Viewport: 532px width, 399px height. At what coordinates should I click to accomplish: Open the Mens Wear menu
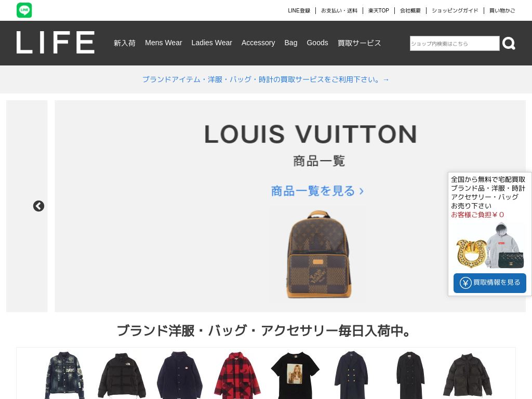click(164, 43)
